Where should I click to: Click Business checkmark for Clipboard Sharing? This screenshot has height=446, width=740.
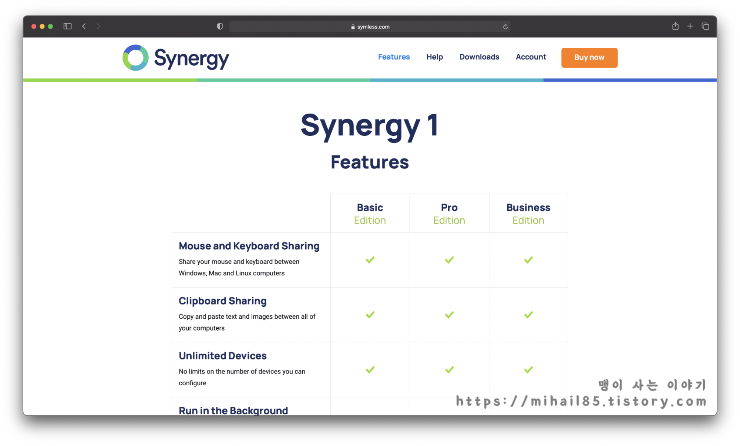528,314
